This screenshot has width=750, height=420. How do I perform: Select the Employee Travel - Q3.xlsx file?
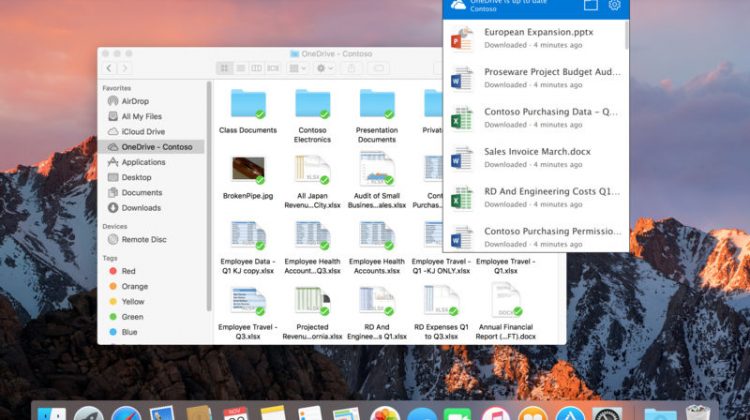(248, 313)
